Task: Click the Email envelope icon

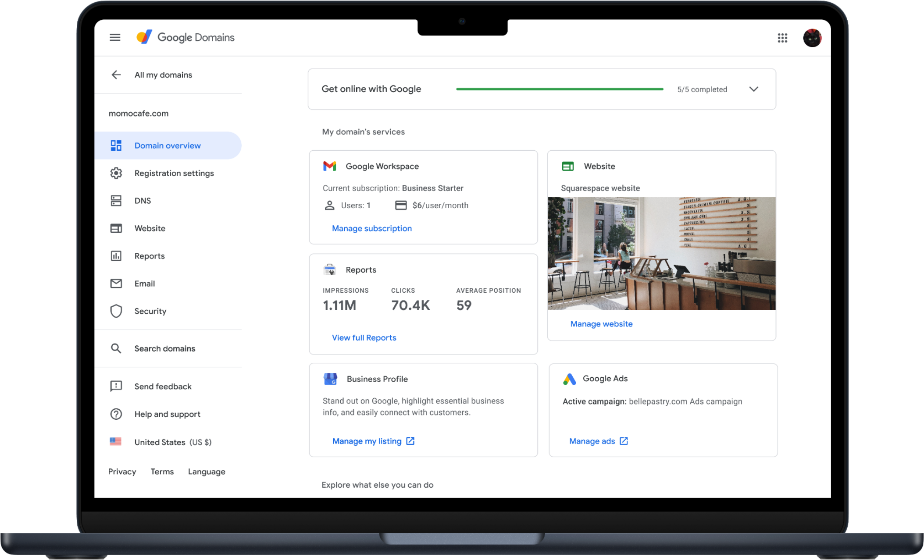Action: [116, 284]
